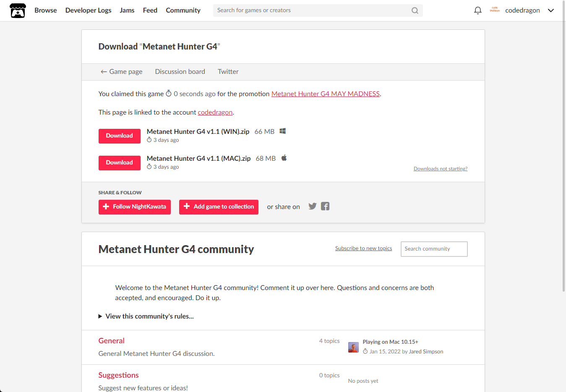Open the codedragon account link

(215, 112)
